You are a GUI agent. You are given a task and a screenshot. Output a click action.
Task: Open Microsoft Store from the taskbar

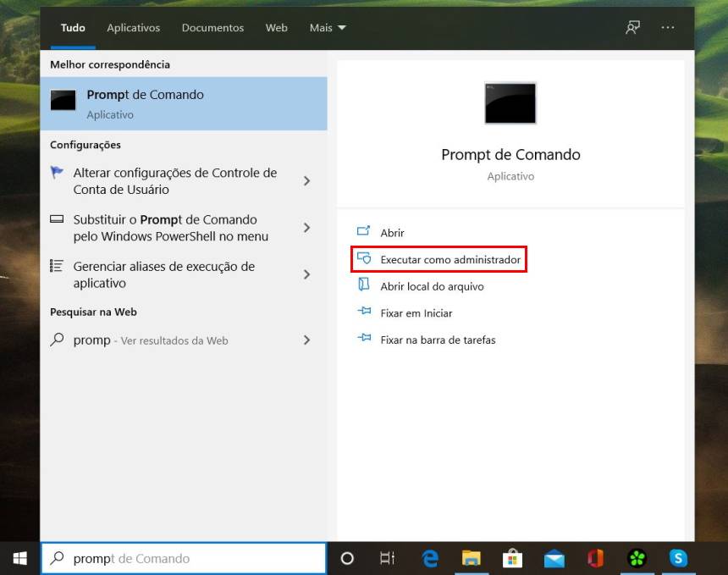(x=512, y=558)
